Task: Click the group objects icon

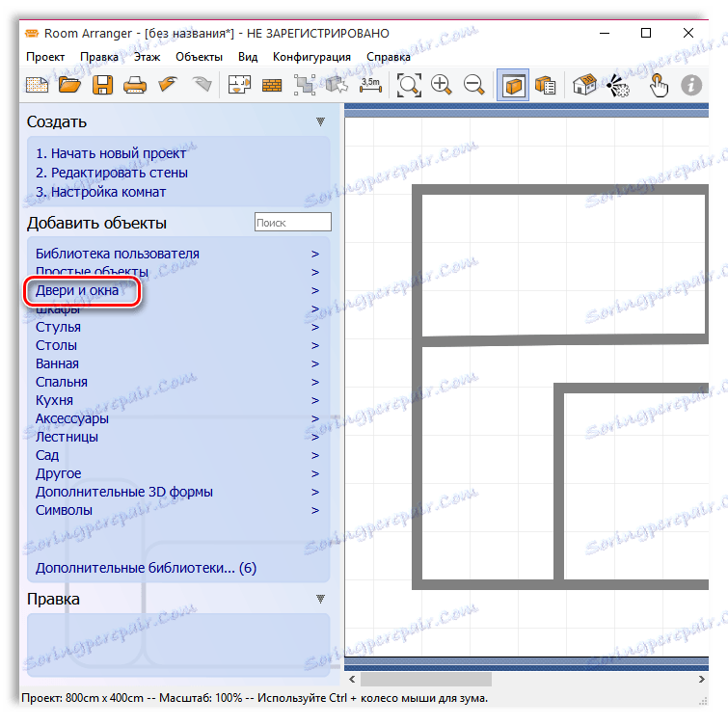Action: [x=305, y=86]
